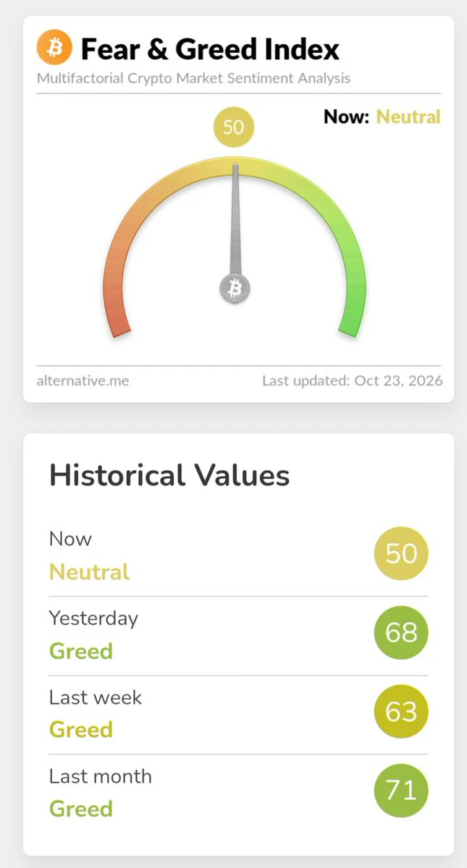
Task: Select the Yesterday row label
Action: pos(93,618)
